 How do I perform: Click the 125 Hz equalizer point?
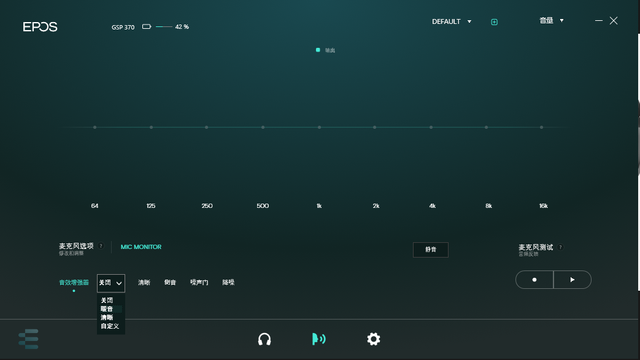[151, 127]
